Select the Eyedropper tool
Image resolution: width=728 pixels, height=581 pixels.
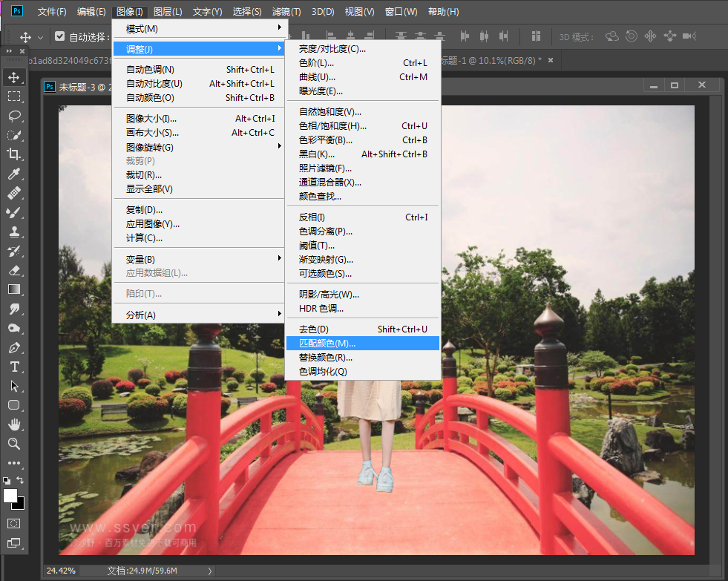[x=14, y=174]
